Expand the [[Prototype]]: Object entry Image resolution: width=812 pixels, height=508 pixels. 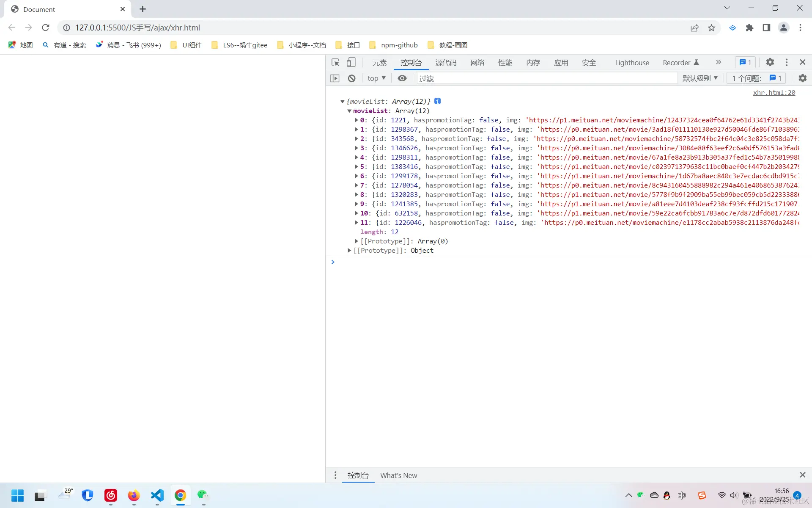tap(349, 251)
